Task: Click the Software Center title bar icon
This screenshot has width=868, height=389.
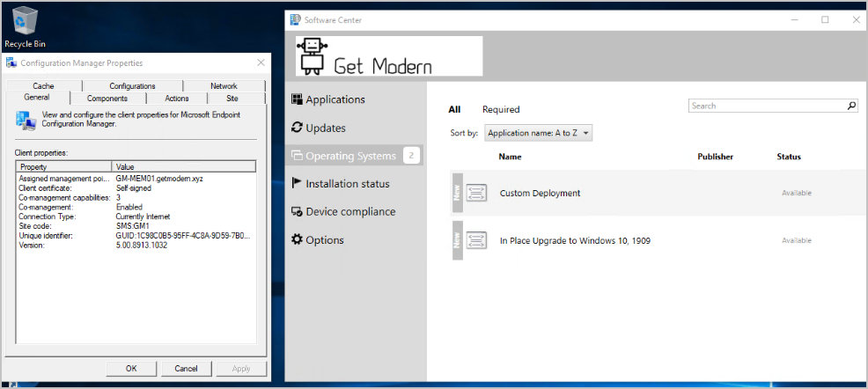Action: pos(296,20)
